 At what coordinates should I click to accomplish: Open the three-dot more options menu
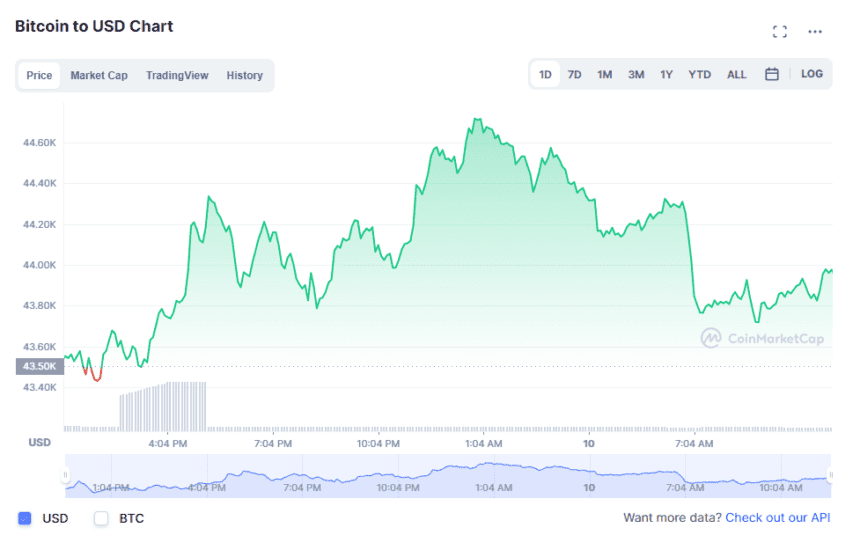click(815, 32)
